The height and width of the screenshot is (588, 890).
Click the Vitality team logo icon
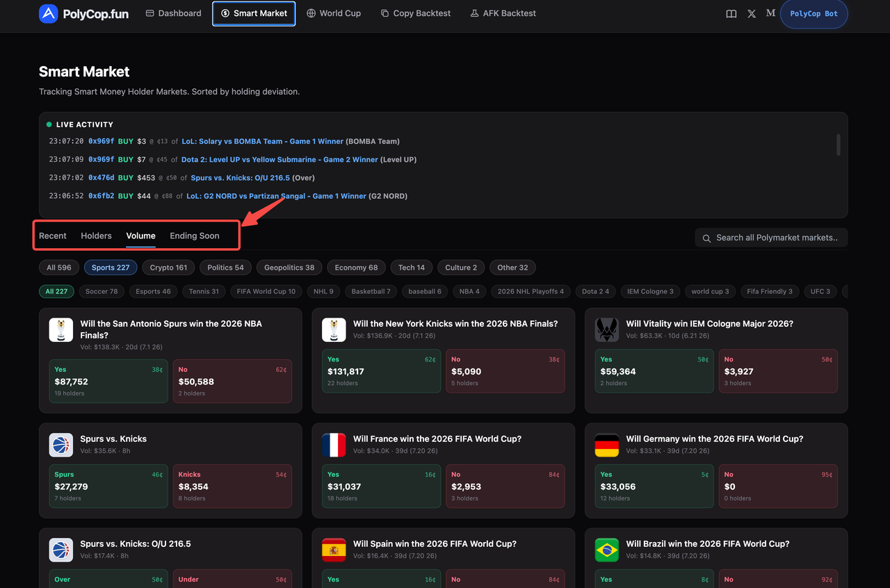pos(607,330)
